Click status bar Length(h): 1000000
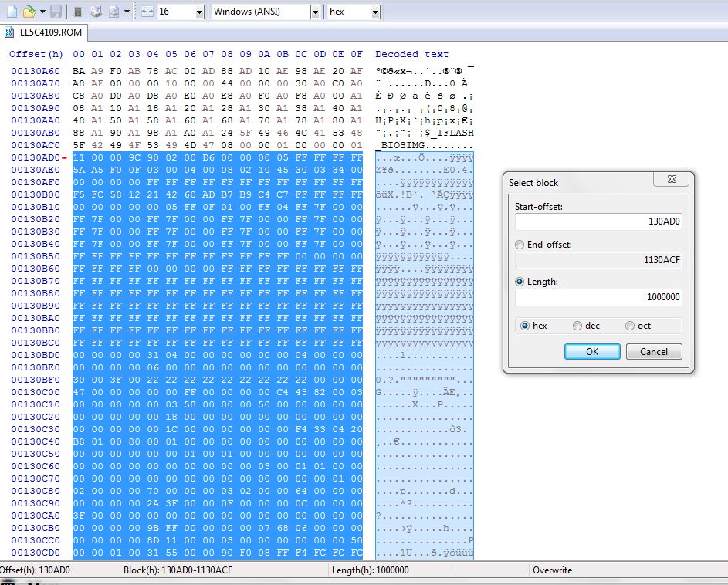 [x=370, y=570]
